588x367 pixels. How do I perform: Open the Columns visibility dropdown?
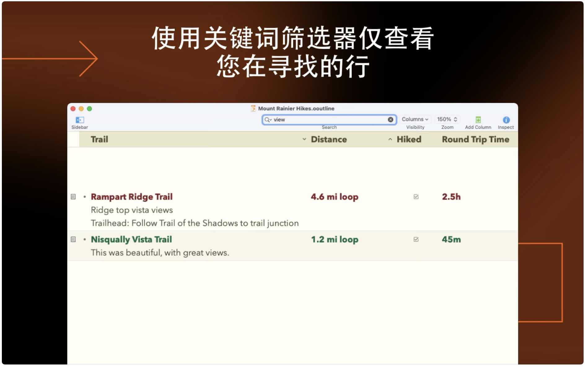[x=415, y=119]
